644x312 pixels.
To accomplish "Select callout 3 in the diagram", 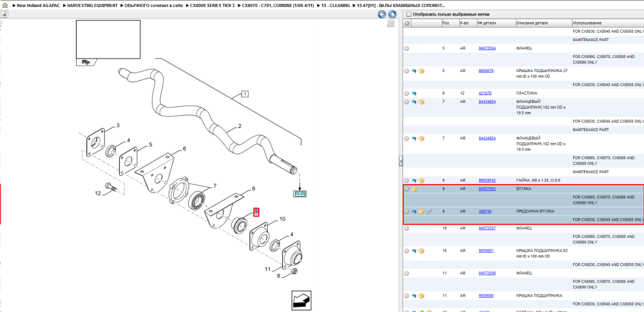I will (x=117, y=125).
